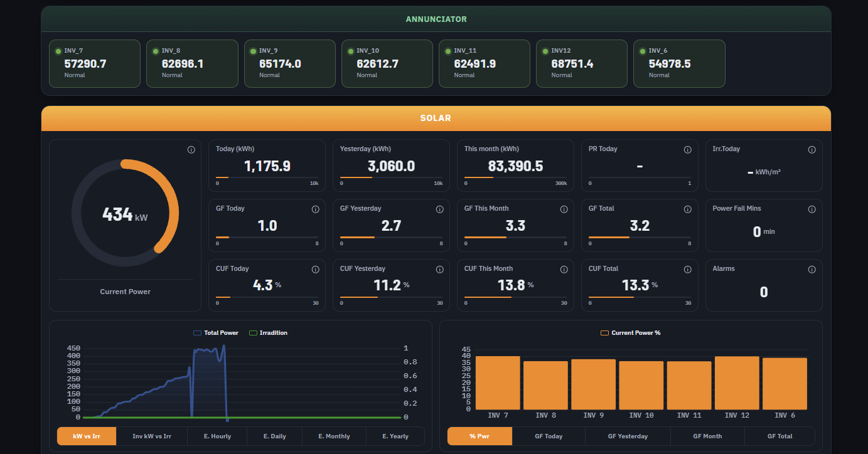Click the ANNUNCIATOR section header

pos(436,19)
